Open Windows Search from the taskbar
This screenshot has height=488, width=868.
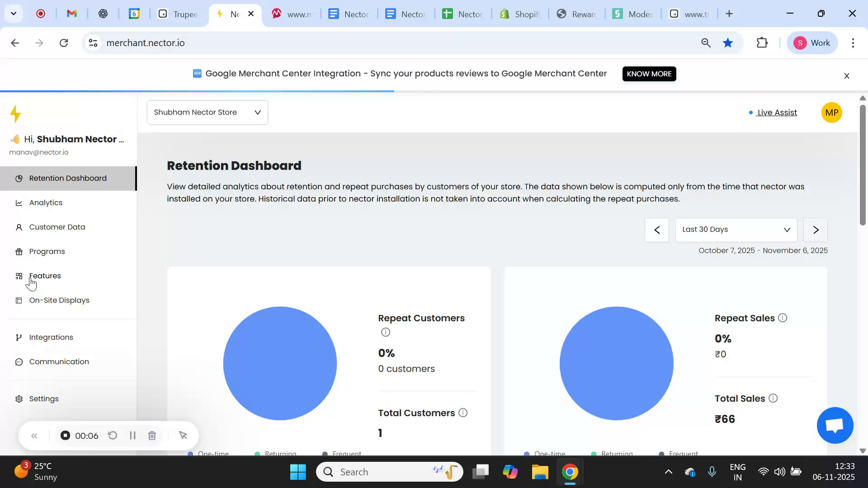click(389, 471)
